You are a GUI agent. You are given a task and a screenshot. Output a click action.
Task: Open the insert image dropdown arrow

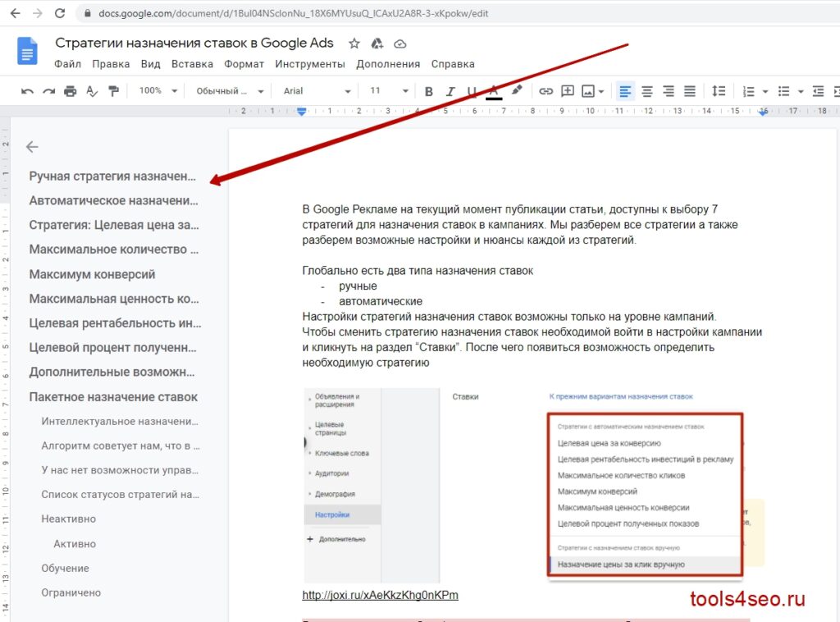tap(601, 92)
